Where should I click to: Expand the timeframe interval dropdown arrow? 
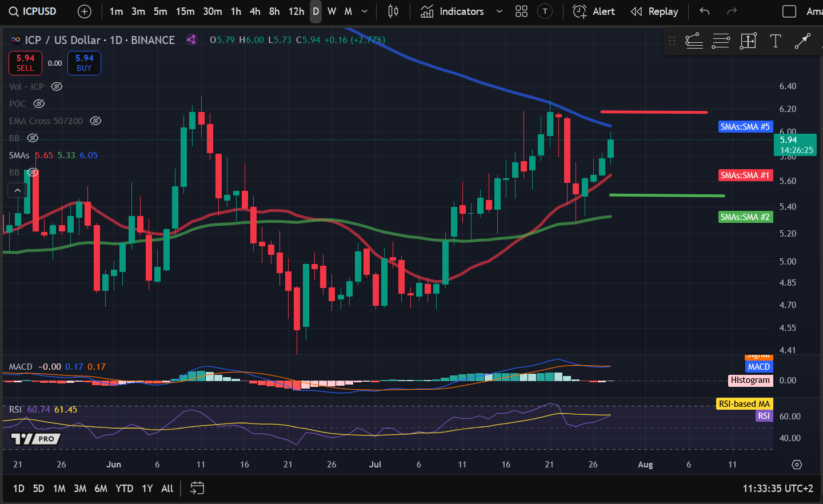(x=365, y=11)
